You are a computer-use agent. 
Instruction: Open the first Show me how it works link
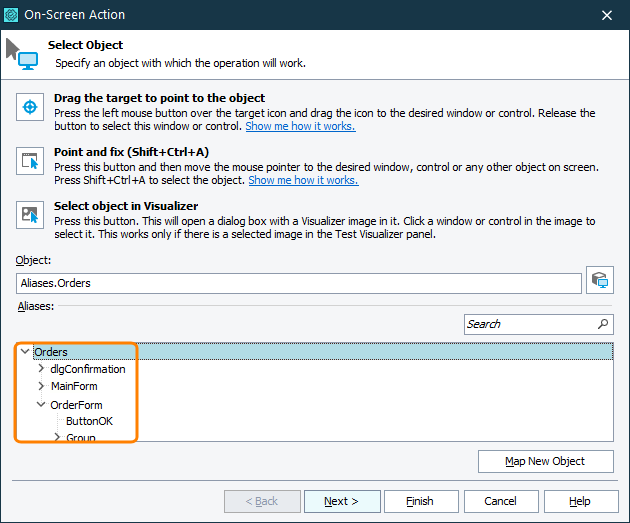click(x=300, y=127)
